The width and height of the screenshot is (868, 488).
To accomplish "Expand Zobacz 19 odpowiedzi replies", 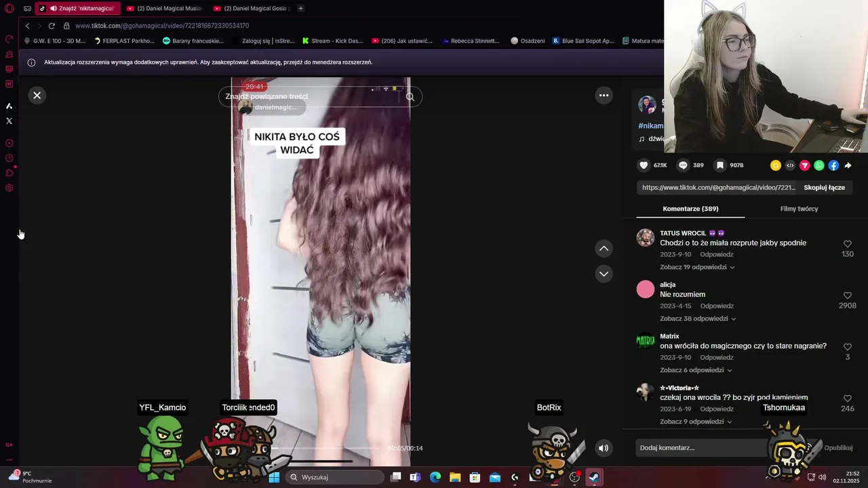I will [697, 267].
